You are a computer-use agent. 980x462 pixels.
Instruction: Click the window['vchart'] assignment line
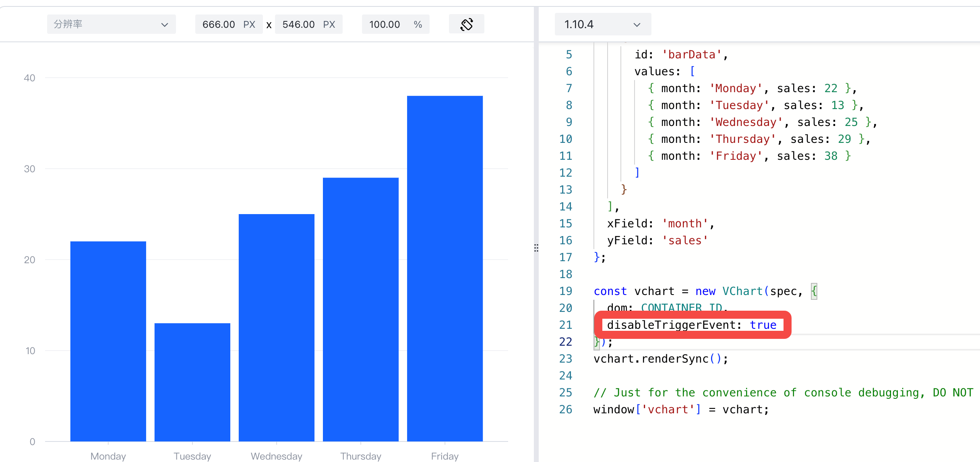click(x=681, y=409)
